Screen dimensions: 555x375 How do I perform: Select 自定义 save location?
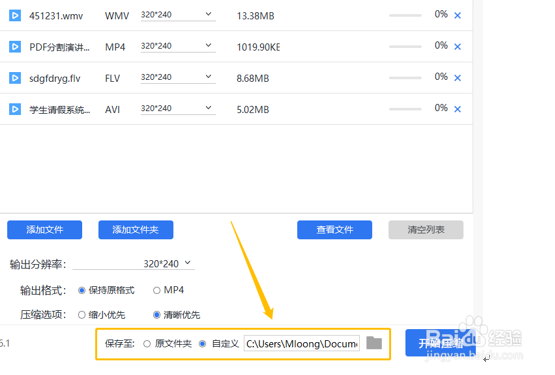pyautogui.click(x=219, y=344)
